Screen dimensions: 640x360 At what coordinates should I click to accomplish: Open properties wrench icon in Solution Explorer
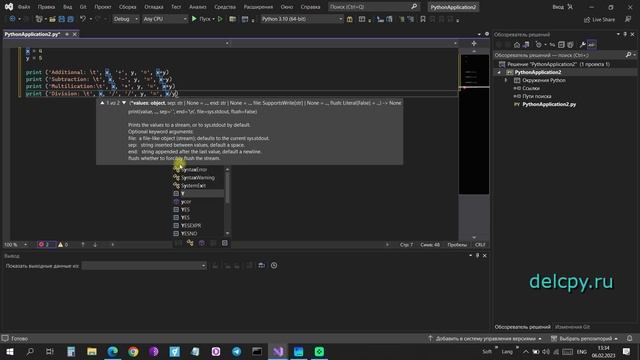click(582, 44)
